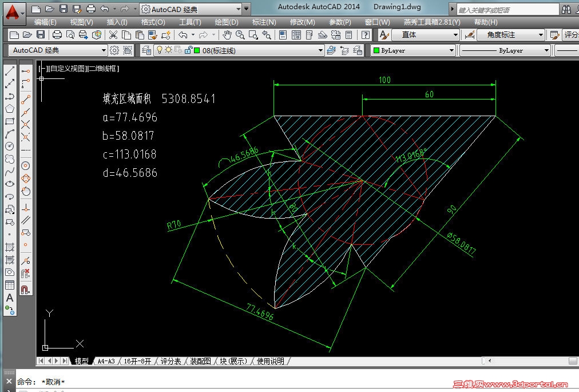This screenshot has height=392, width=579.
Task: Open Layer Properties Manager icon
Action: point(146,50)
